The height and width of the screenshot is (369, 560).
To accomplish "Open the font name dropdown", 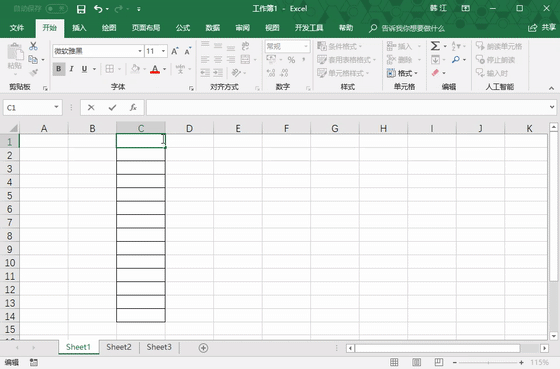I will tap(140, 51).
